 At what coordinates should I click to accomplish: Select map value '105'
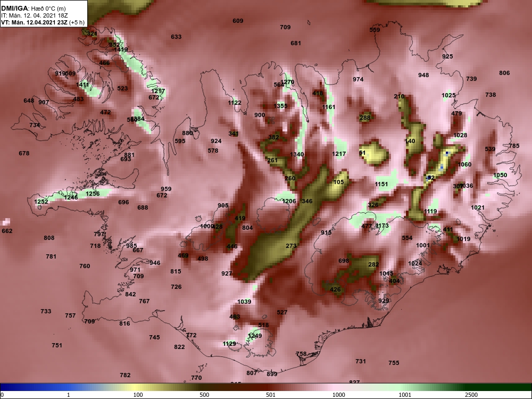338,182
